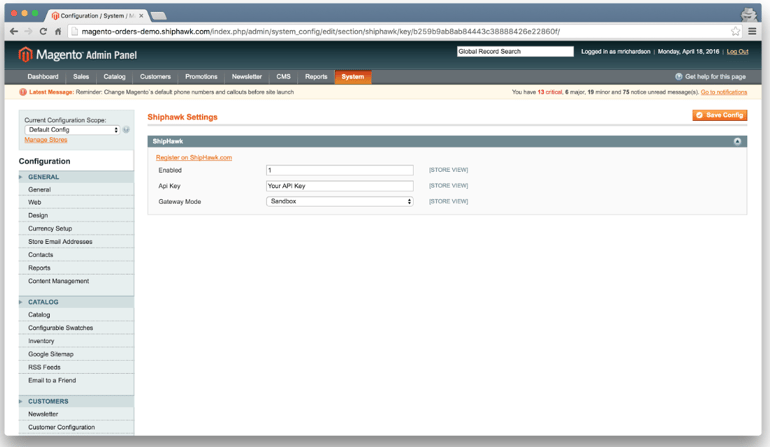Click Manage Stores link
The height and width of the screenshot is (447, 770).
pos(46,140)
